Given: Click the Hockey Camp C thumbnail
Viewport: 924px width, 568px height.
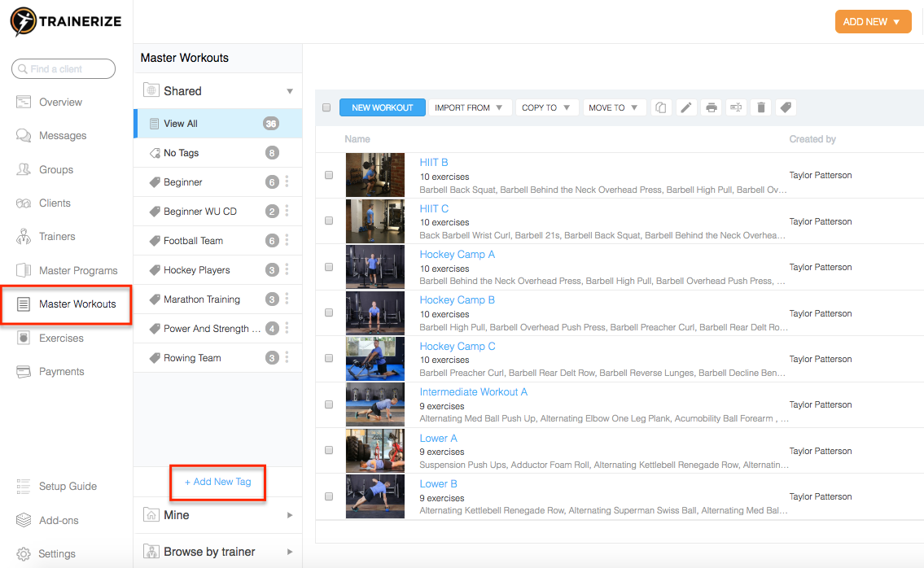Looking at the screenshot, I should tap(375, 359).
